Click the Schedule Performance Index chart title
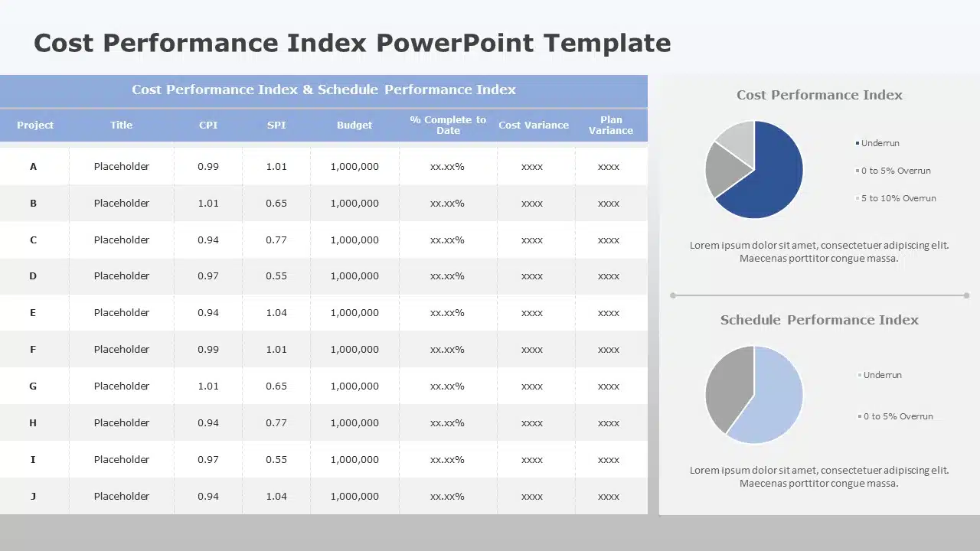The height and width of the screenshot is (551, 980). [x=819, y=320]
